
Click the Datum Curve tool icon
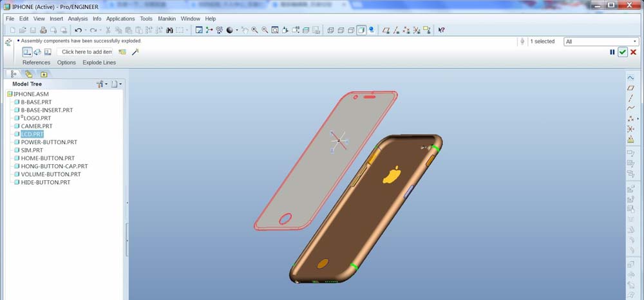[x=630, y=108]
